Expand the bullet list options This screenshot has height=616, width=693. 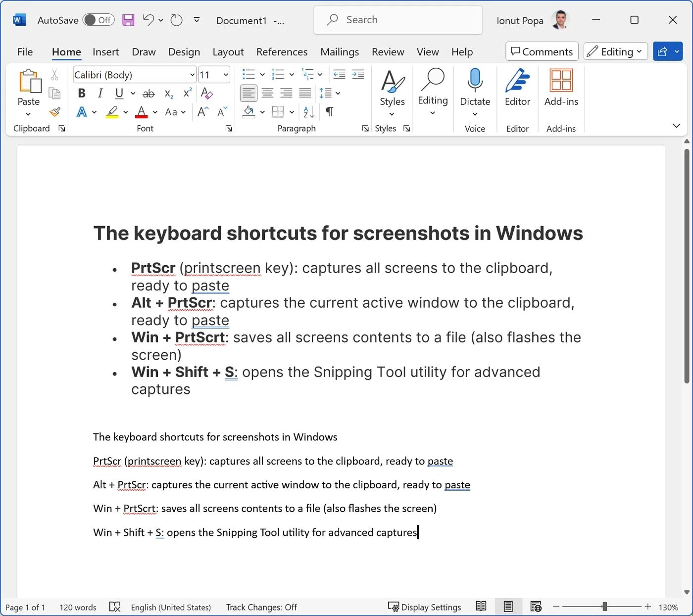(x=262, y=74)
